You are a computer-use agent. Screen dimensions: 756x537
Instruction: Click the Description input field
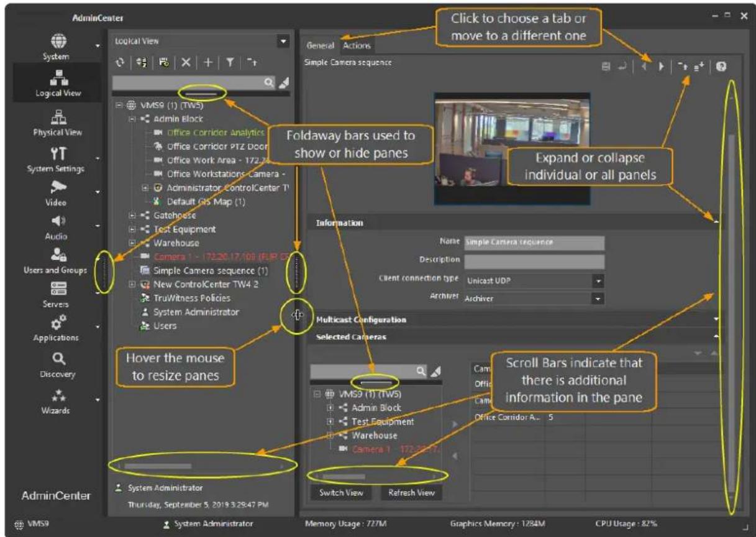pos(534,260)
